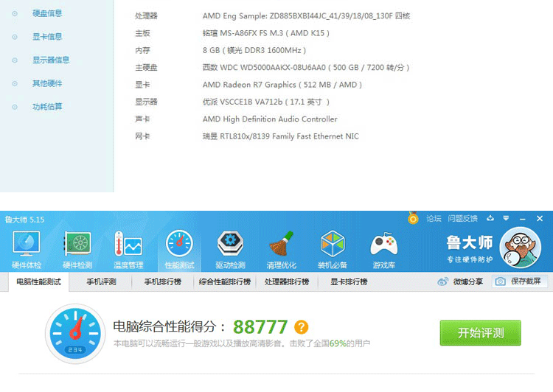553x392 pixels.
Task: Minimize the 鲁大师 window
Action: (523, 219)
